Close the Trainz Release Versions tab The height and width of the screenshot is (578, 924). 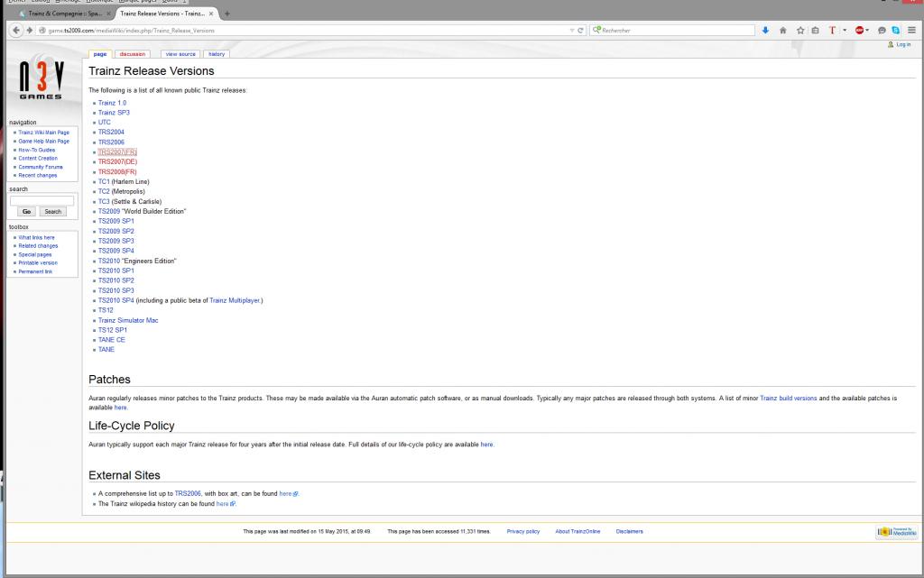pos(211,14)
